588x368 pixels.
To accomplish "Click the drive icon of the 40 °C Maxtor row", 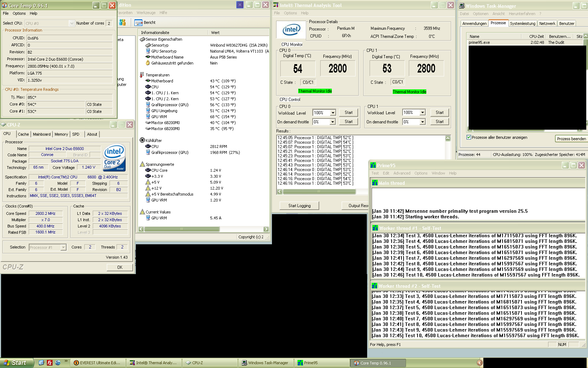I will [148, 123].
